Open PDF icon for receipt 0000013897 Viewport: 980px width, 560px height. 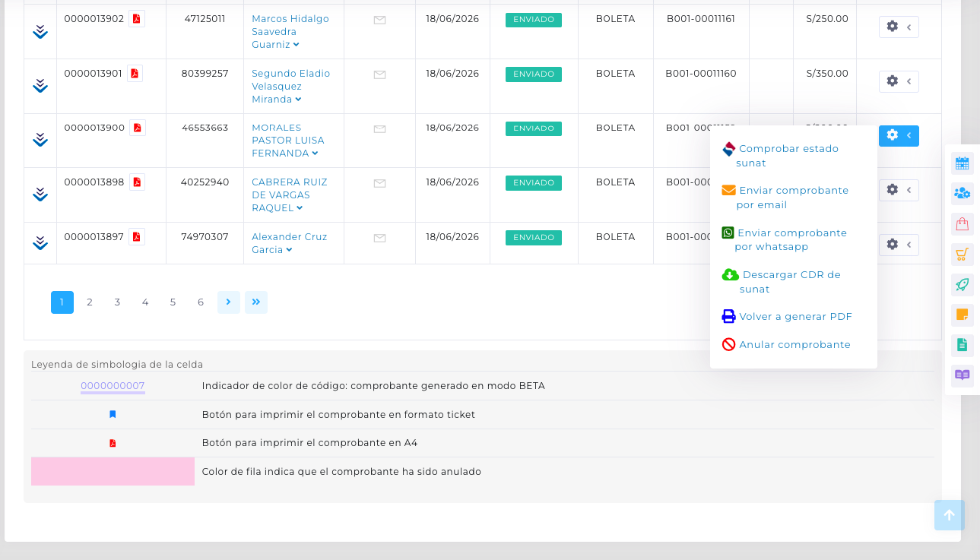point(137,237)
